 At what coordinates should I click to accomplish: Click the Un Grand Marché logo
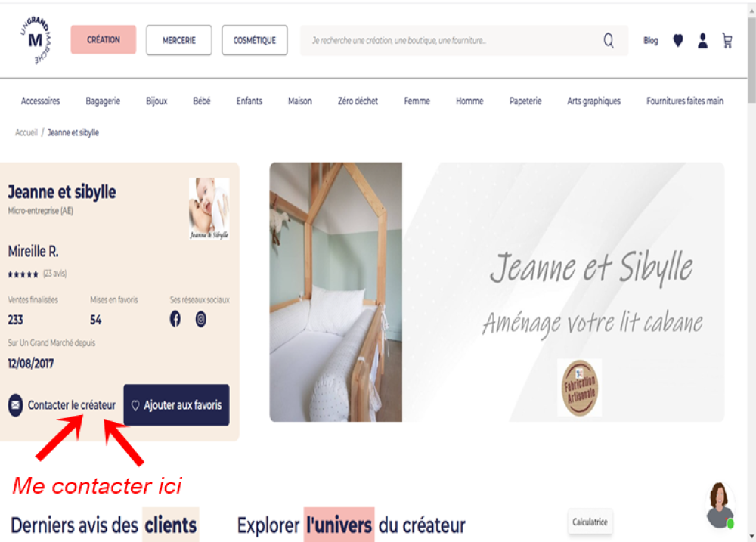36,40
